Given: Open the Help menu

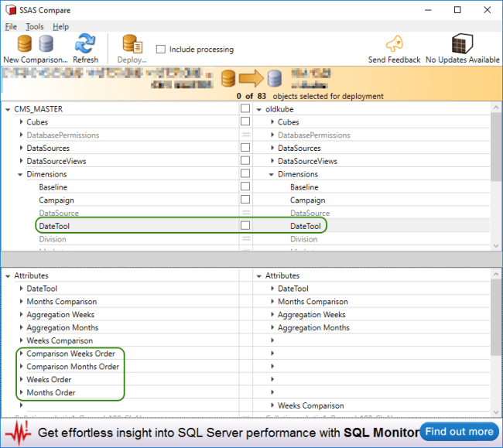Looking at the screenshot, I should 60,26.
